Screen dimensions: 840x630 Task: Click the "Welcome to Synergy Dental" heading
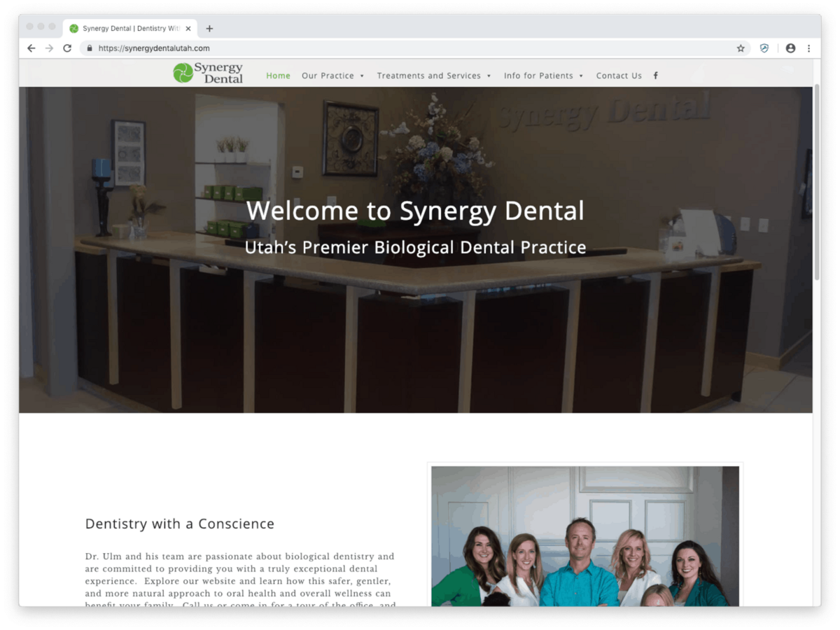point(415,211)
